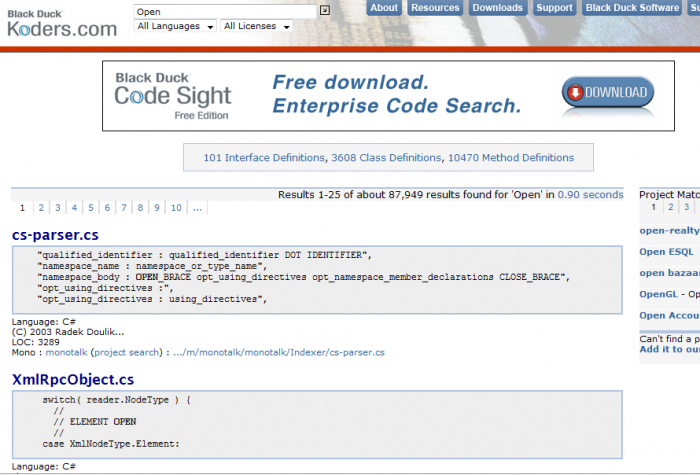Click the 'Add it to our' link
Screen dimensions: 700x475
click(669, 349)
